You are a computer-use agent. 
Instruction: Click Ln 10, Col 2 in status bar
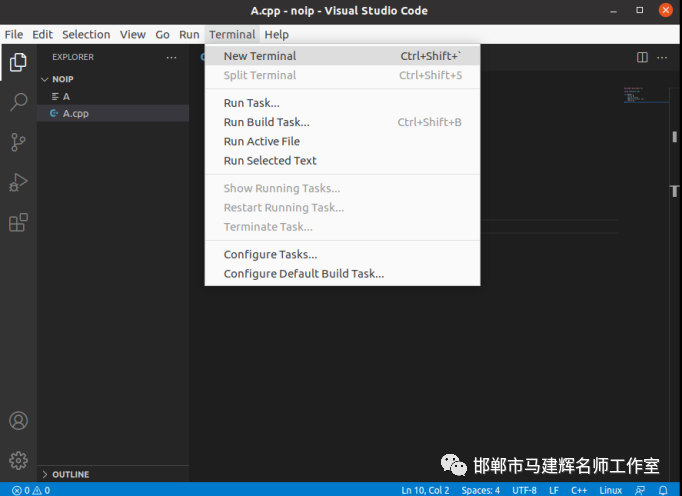(x=425, y=490)
